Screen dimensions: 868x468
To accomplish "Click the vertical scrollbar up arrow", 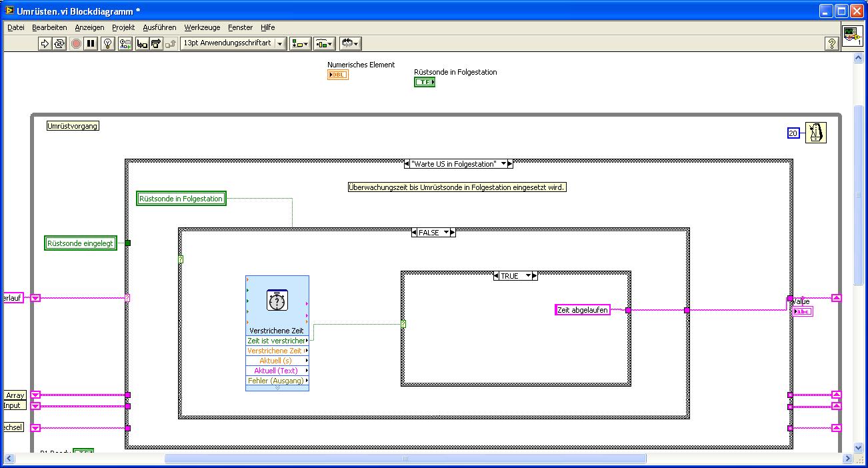I will 859,58.
